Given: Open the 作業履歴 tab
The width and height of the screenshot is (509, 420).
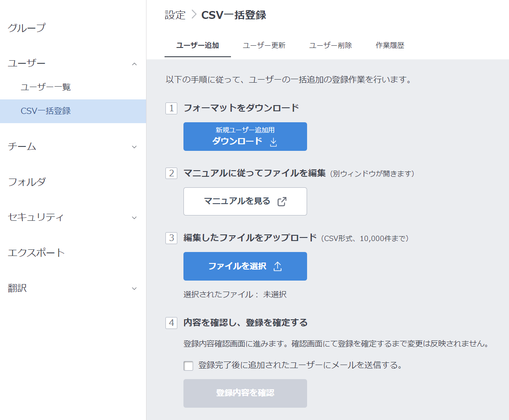Looking at the screenshot, I should (x=390, y=45).
